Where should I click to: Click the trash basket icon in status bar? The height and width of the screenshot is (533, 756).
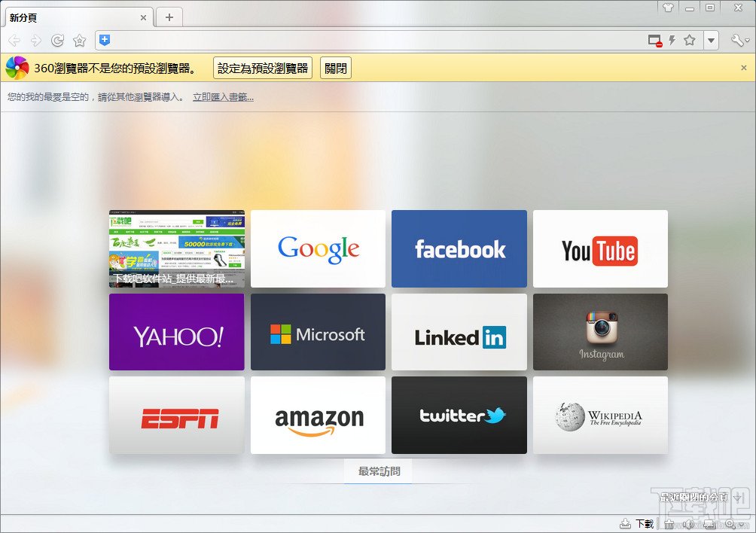point(669,524)
